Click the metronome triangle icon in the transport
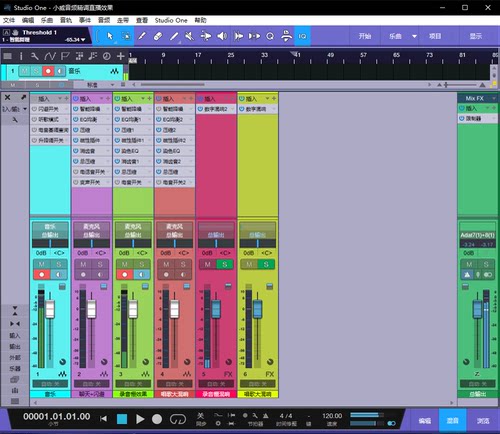The image size is (500, 434). coord(266,416)
